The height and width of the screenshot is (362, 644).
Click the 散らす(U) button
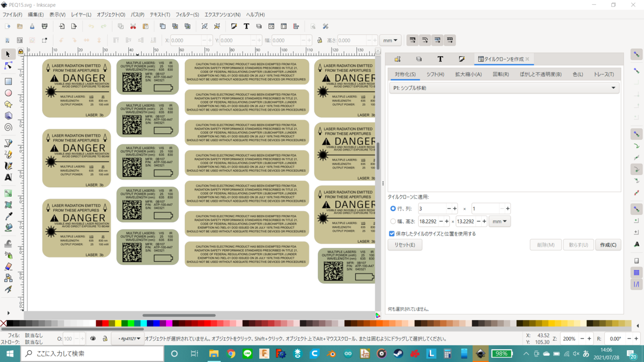(579, 245)
